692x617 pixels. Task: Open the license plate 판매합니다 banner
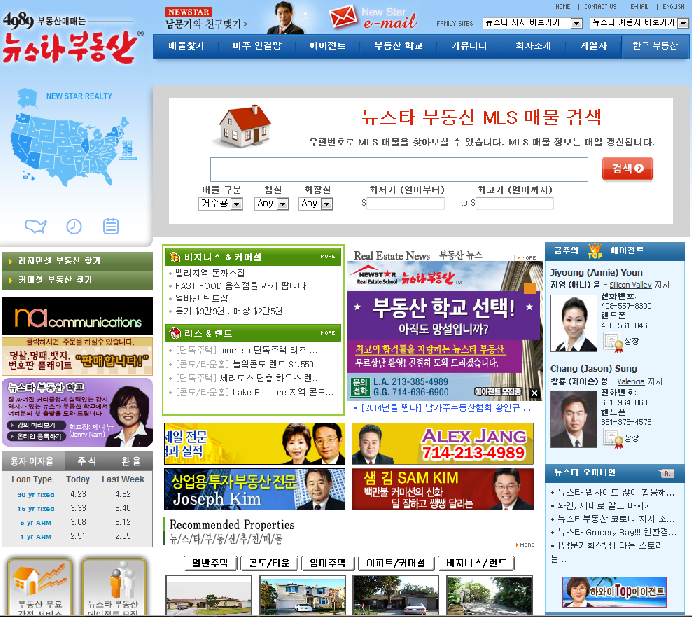[77, 357]
